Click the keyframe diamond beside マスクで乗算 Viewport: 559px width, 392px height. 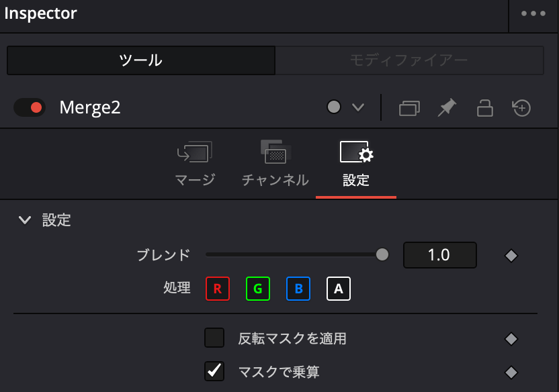[511, 371]
